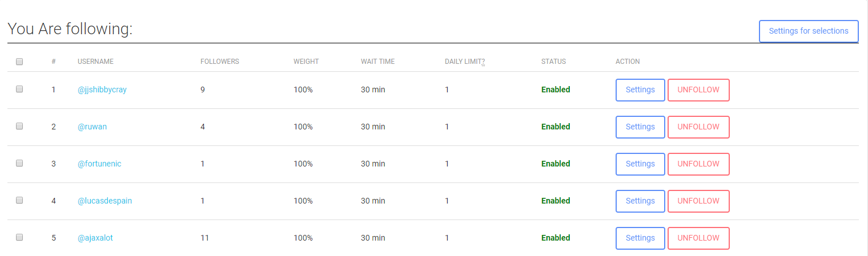Check the box for @ajaxalot row
Viewport: 868px width, 256px height.
coord(19,237)
